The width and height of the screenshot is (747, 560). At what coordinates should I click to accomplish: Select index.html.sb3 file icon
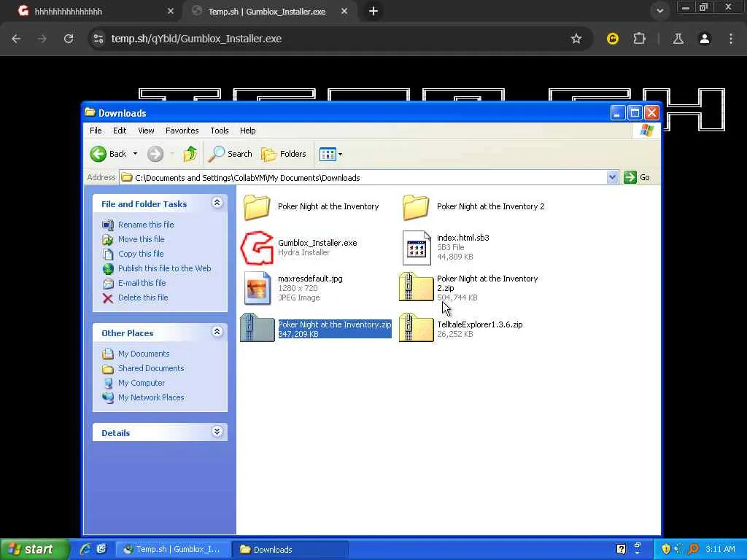(417, 248)
